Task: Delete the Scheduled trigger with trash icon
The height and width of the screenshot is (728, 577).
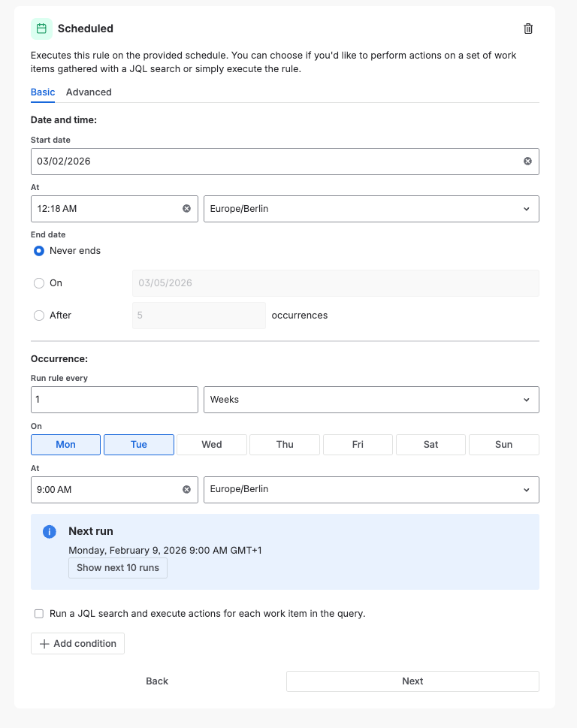Action: pyautogui.click(x=528, y=29)
